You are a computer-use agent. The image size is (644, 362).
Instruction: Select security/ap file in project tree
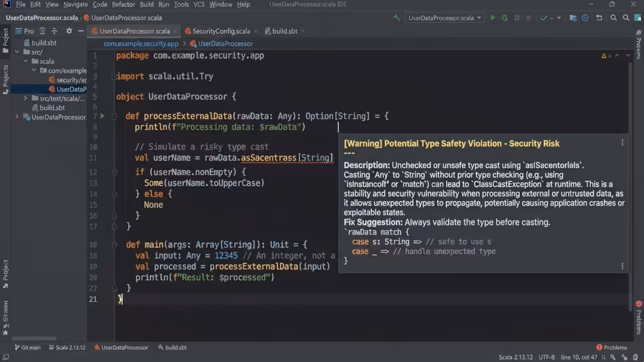click(67, 80)
